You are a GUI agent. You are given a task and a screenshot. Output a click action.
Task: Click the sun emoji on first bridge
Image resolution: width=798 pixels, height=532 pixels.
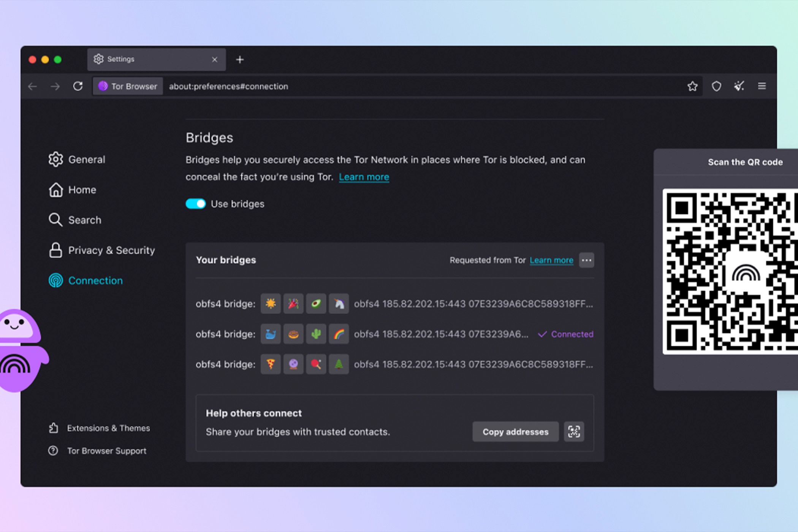click(x=271, y=304)
